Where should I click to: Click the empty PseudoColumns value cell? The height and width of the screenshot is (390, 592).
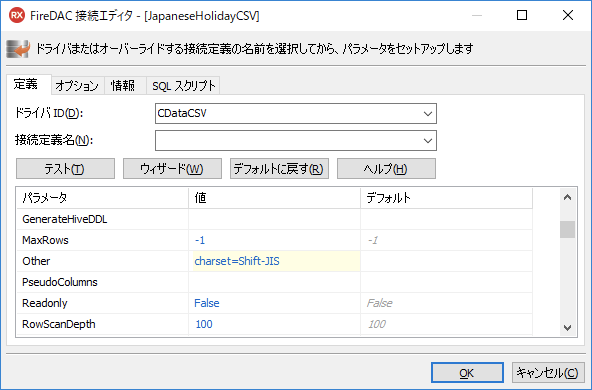[274, 282]
